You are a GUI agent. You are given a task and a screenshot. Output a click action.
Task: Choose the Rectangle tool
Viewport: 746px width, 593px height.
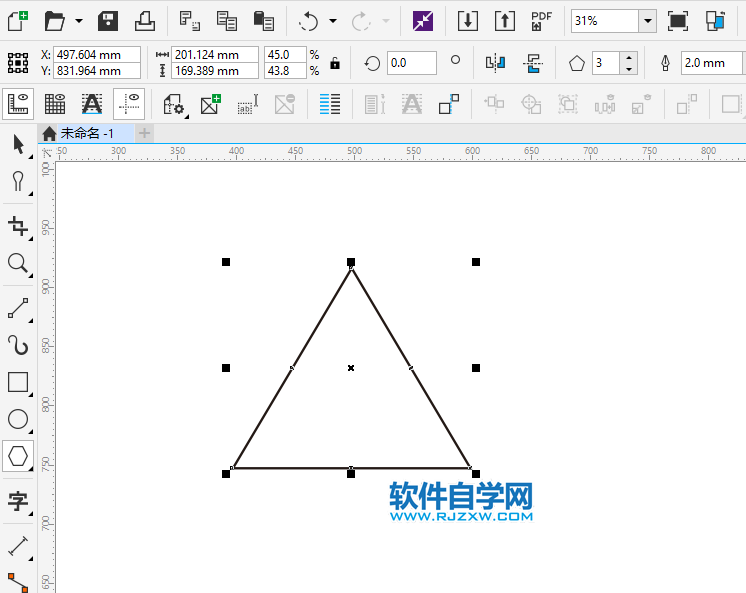[18, 382]
